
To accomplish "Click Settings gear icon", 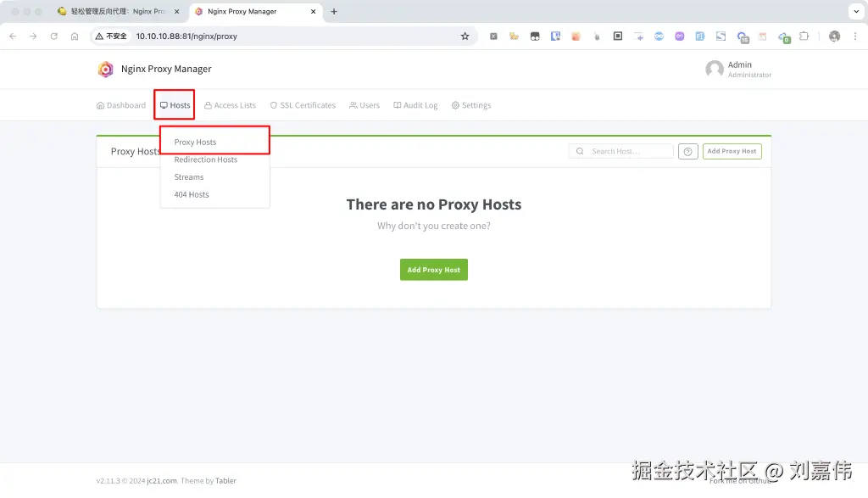I will click(x=455, y=105).
